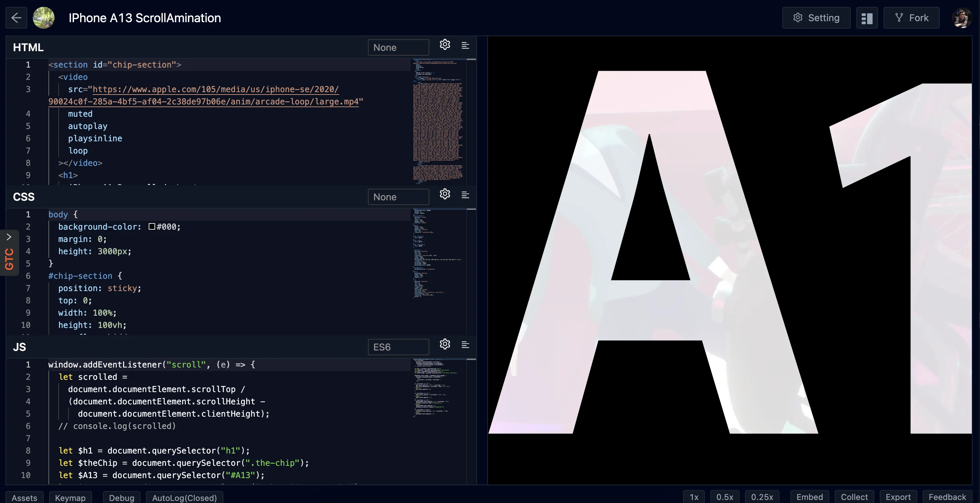Click the 'autoplay' attribute in HTML
Image resolution: width=980 pixels, height=503 pixels.
[88, 126]
